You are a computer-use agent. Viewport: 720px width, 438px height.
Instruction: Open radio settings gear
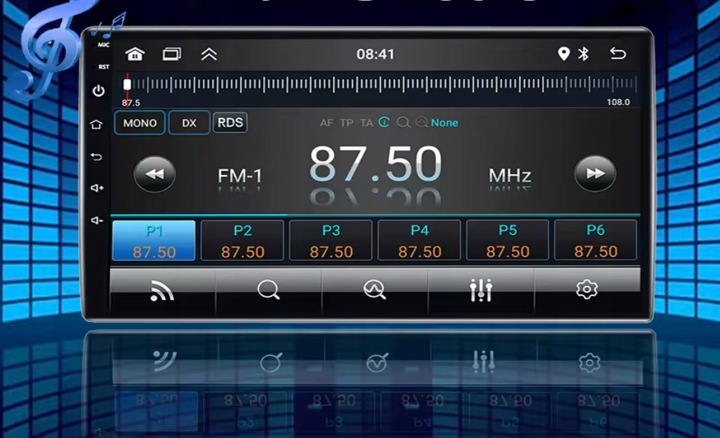(587, 289)
